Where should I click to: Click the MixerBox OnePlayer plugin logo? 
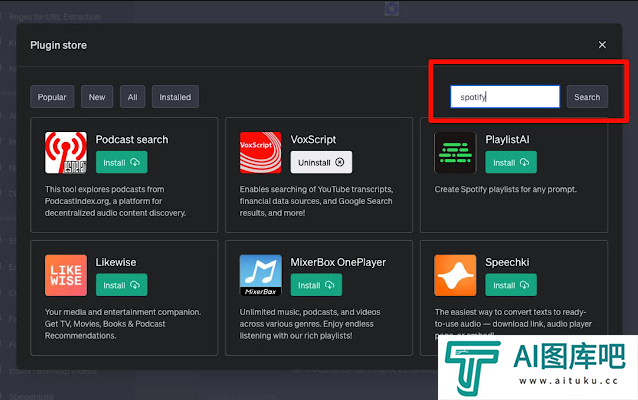pyautogui.click(x=260, y=275)
